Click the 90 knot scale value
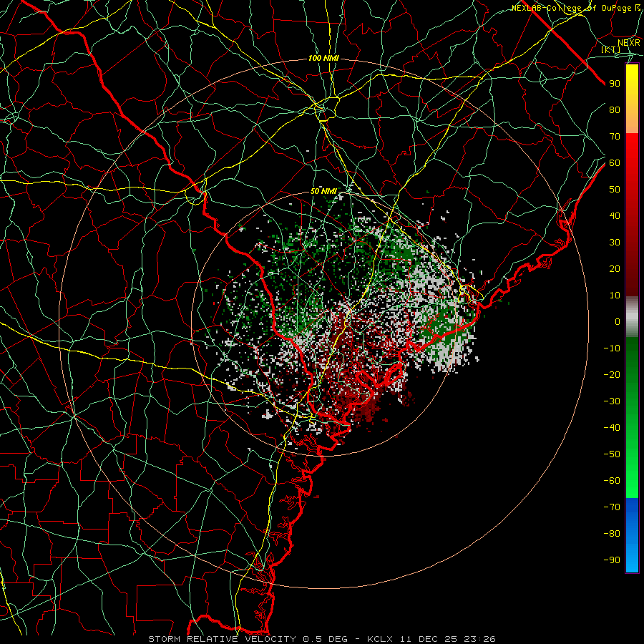Viewport: 644px width, 644px height. tap(615, 84)
